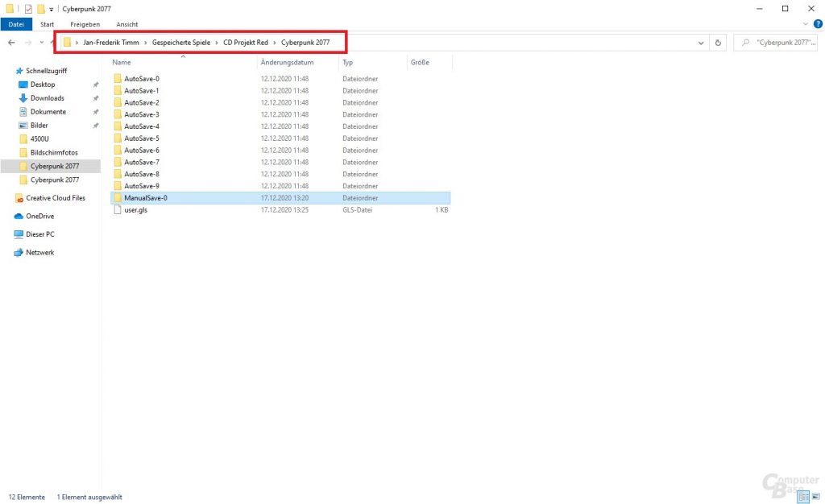Click the date 17.12.2020 13:25

[284, 209]
